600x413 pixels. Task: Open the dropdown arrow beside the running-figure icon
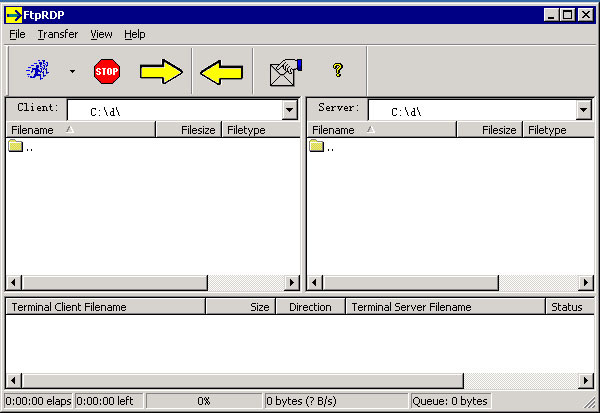(x=72, y=71)
